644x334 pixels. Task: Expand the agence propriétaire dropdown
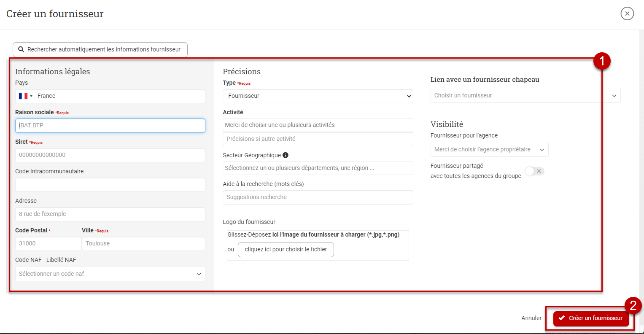pos(489,150)
